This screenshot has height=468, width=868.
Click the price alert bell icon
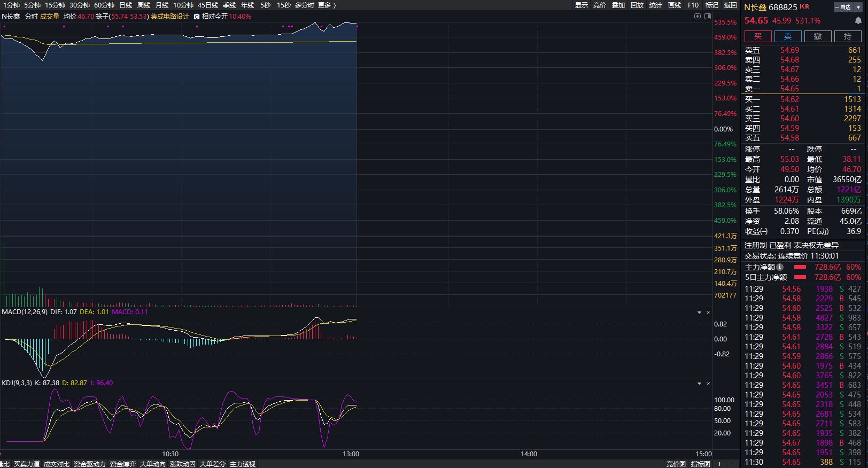pyautogui.click(x=858, y=20)
